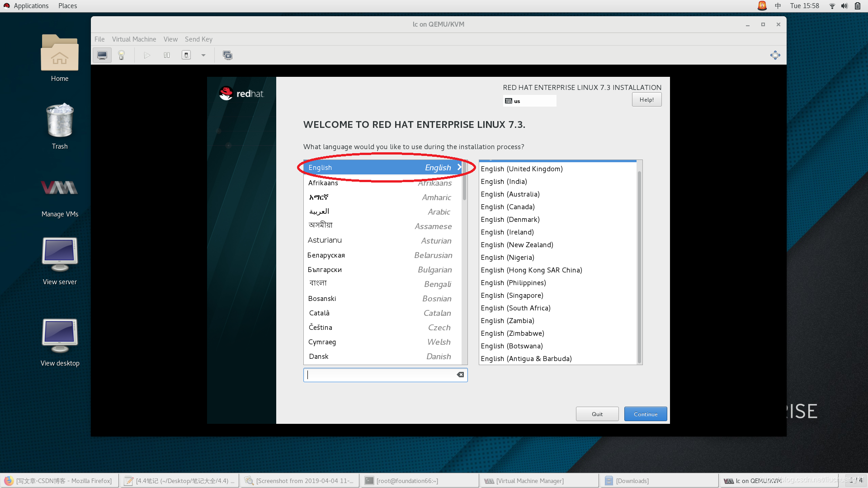Select Bosnian language
Screen dimensions: 868x488
[x=382, y=299]
